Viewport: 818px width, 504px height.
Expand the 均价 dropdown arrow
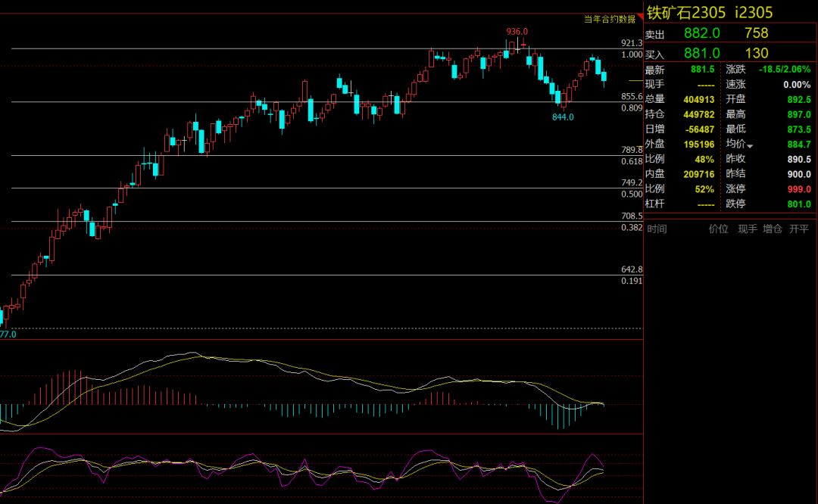pos(750,145)
